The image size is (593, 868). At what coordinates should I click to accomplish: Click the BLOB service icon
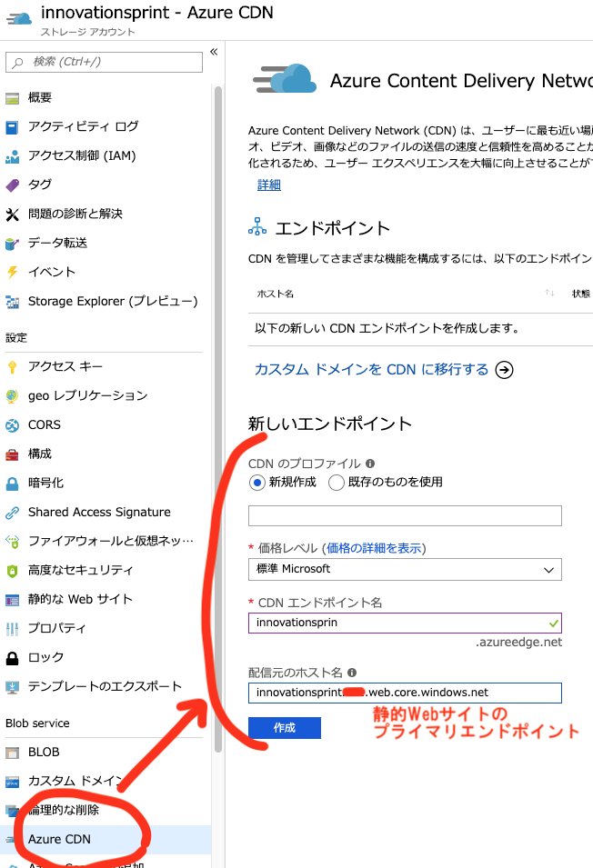pos(12,753)
